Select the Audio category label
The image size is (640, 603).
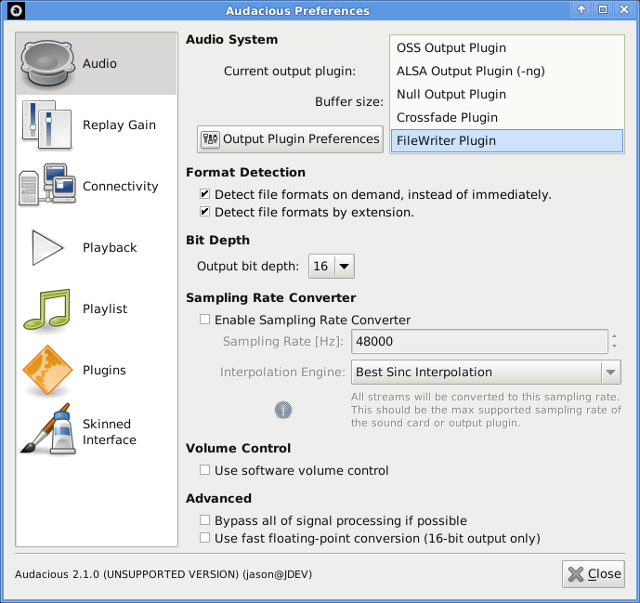pyautogui.click(x=100, y=64)
